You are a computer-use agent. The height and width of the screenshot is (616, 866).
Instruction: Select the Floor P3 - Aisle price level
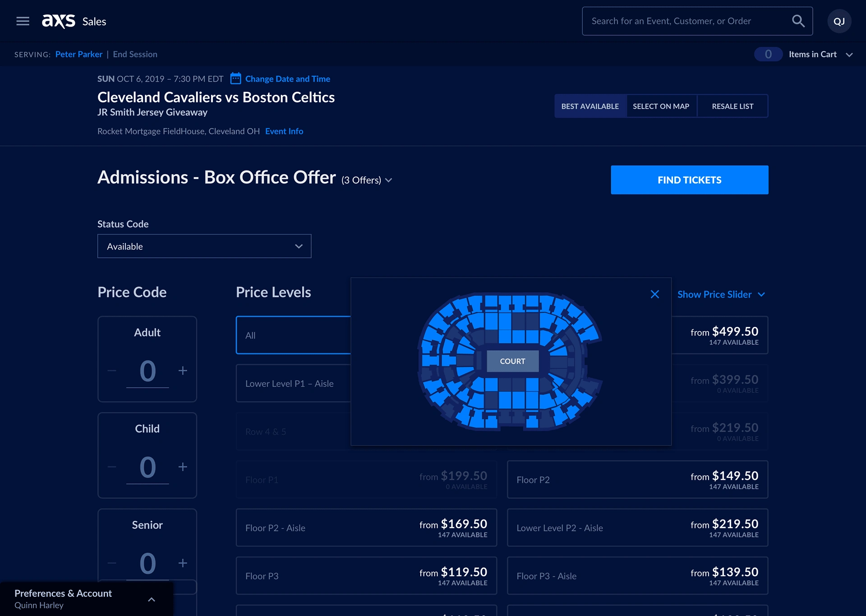tap(637, 576)
